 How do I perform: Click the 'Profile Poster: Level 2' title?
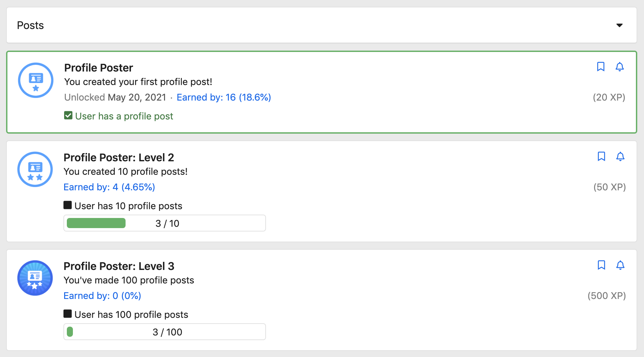click(x=119, y=158)
